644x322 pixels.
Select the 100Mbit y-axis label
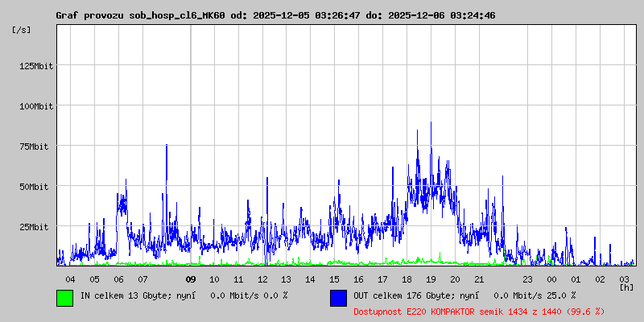(x=35, y=106)
